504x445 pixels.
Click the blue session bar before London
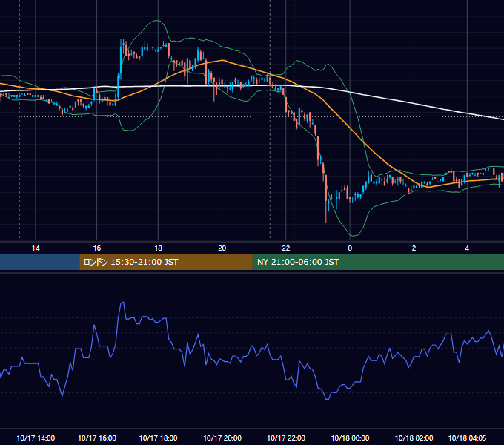(40, 262)
